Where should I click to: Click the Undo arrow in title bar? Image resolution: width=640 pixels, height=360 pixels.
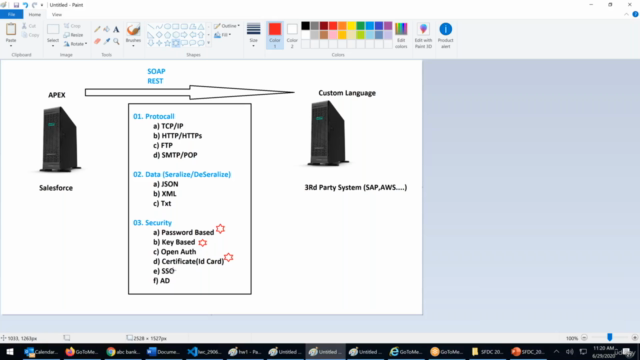tap(25, 5)
